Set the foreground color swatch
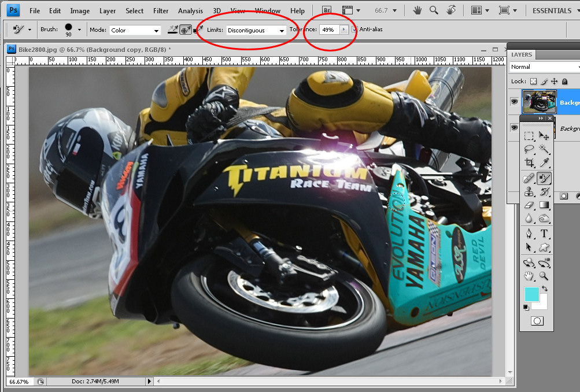The height and width of the screenshot is (392, 580). (x=532, y=294)
